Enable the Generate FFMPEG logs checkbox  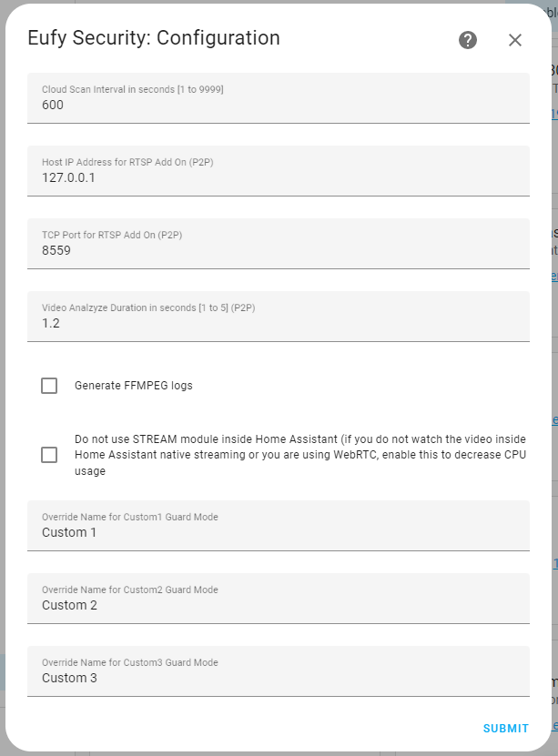click(x=49, y=386)
